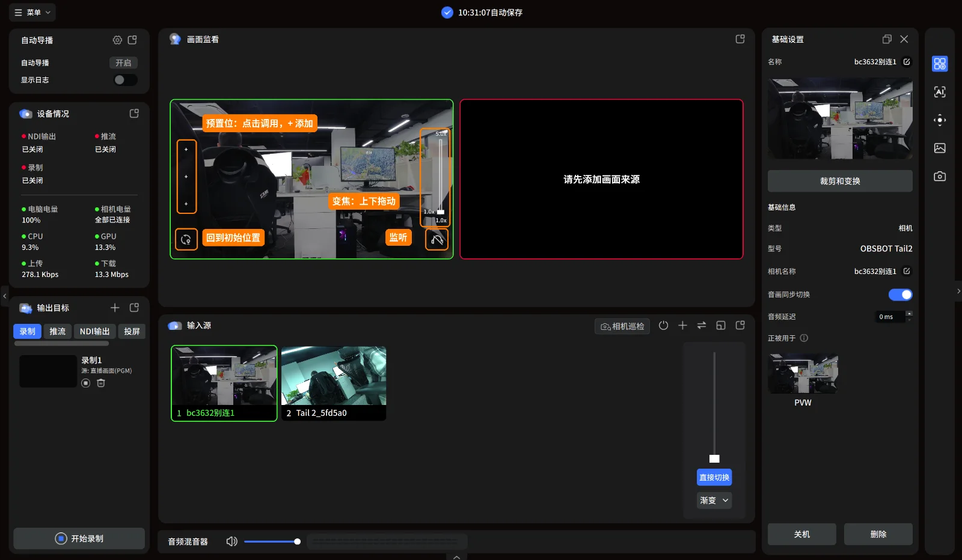962x560 pixels.
Task: Mute the audio mixer speaker icon
Action: coord(231,541)
